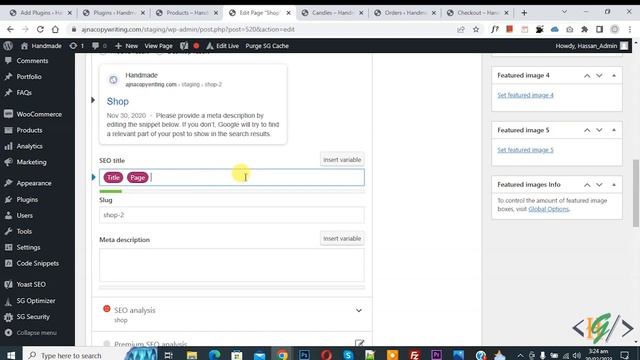Screen dimensions: 640x360
Task: Click the Windows Start button
Action: (x=11, y=355)
